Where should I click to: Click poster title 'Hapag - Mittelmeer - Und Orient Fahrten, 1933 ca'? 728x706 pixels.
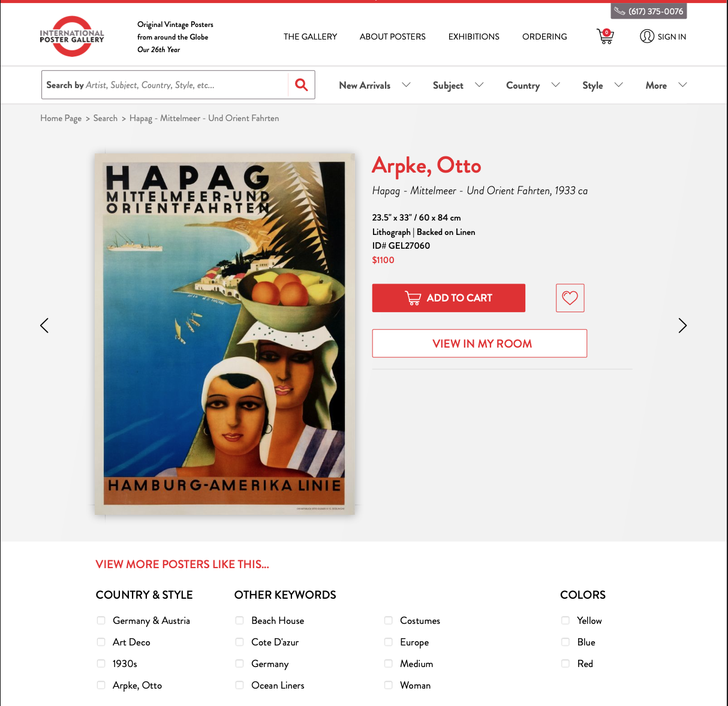[480, 191]
